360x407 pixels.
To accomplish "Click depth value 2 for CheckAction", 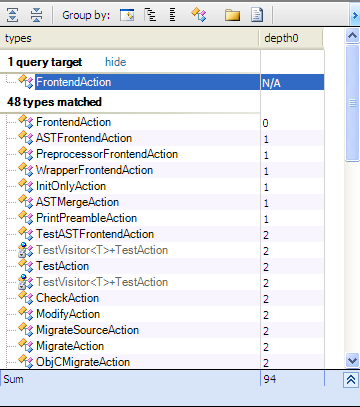I will point(266,299).
